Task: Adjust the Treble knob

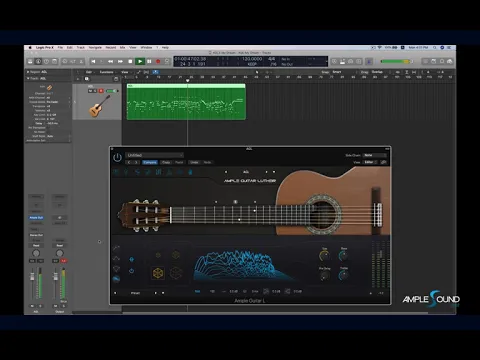Action: click(343, 275)
